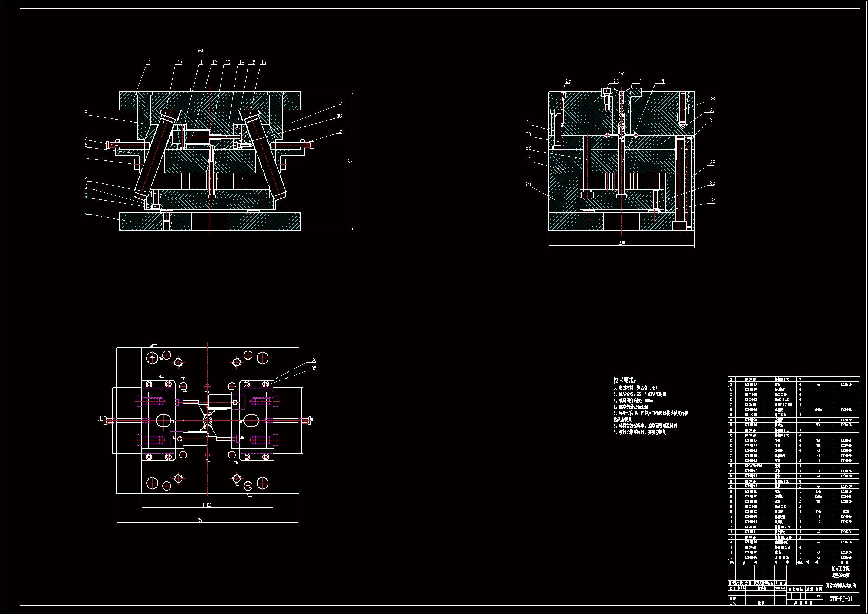This screenshot has width=868, height=614.
Task: Click part balloon number 20
Action: pyautogui.click(x=528, y=184)
